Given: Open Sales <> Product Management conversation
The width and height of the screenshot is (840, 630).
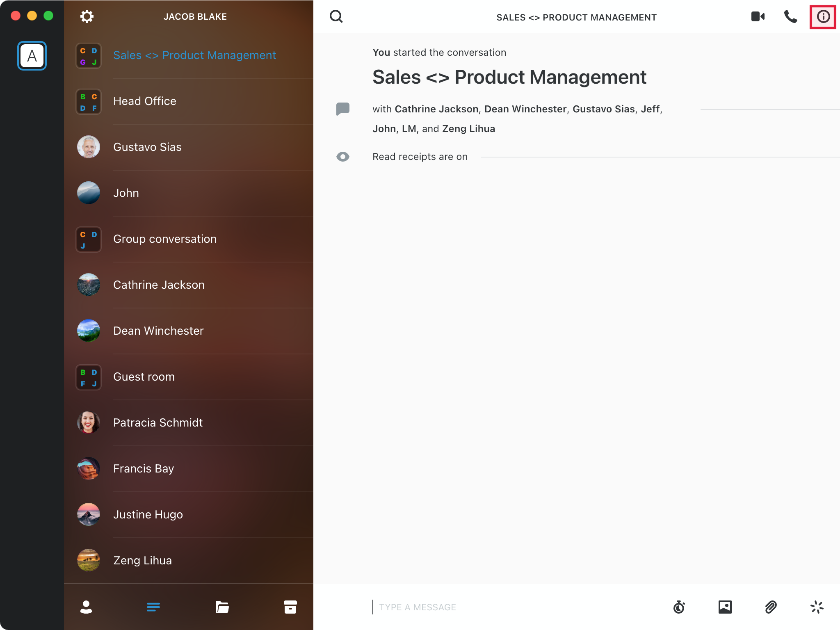Looking at the screenshot, I should 189,55.
